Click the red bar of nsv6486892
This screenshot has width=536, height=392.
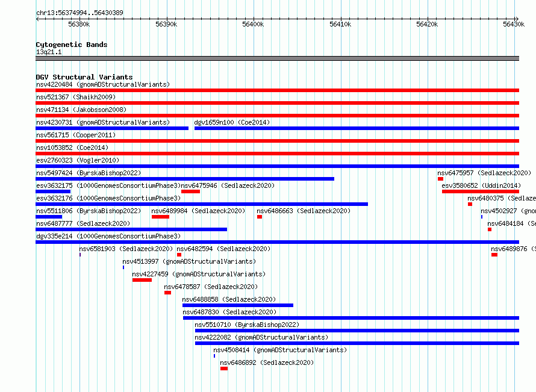point(224,369)
